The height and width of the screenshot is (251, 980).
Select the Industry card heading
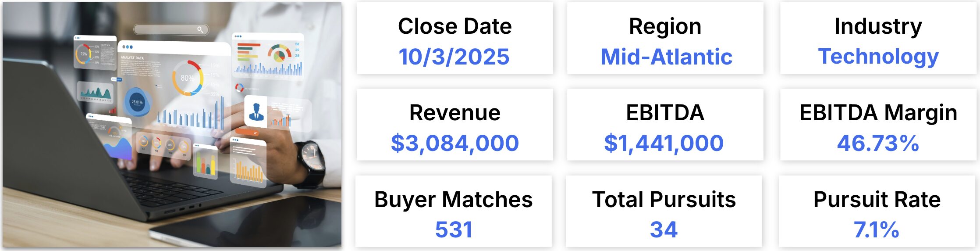click(878, 26)
